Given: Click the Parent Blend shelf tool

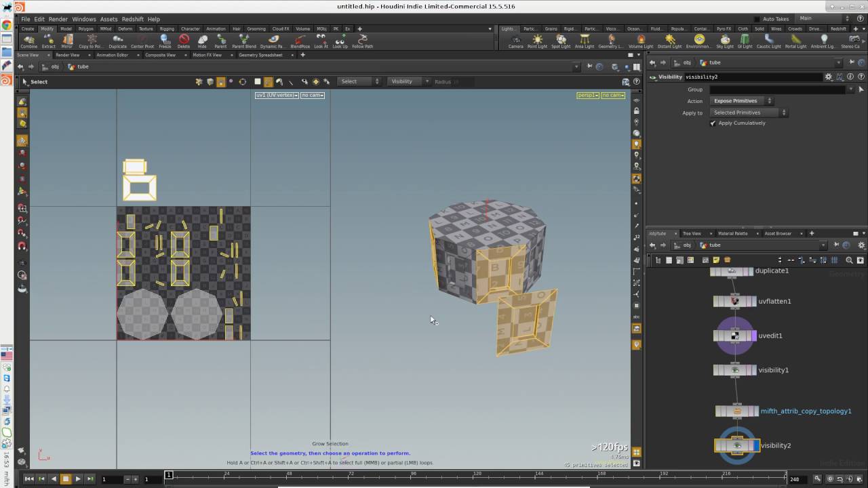Looking at the screenshot, I should (x=244, y=41).
